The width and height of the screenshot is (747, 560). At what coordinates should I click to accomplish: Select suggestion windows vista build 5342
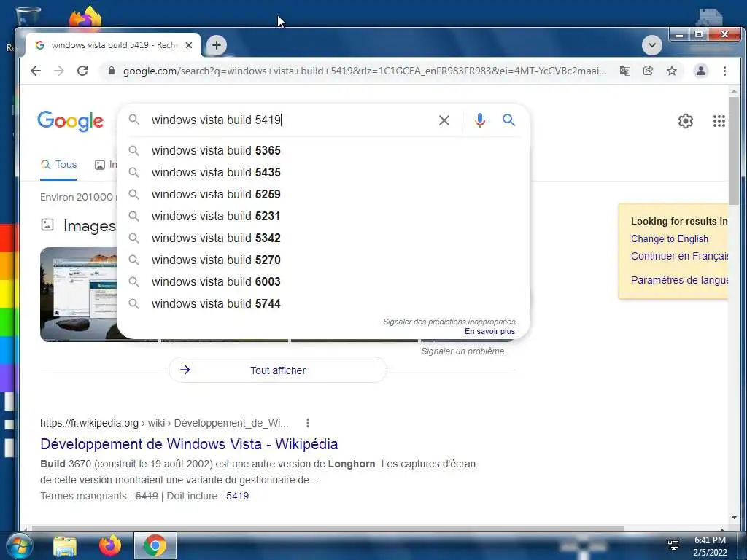coord(323,238)
